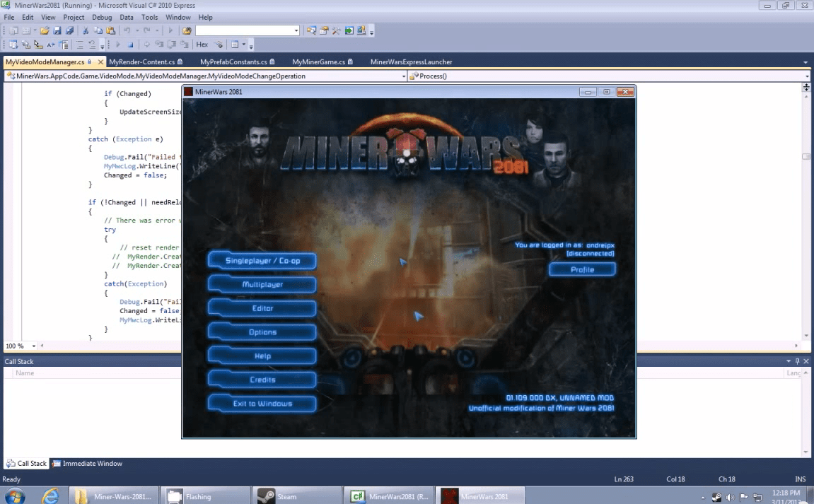Open the Project menu
The height and width of the screenshot is (504, 814).
tap(74, 17)
